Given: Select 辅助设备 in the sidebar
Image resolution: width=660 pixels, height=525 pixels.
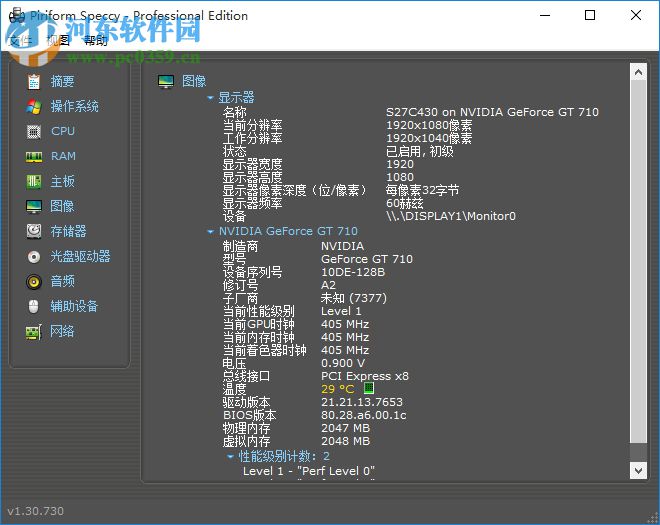Looking at the screenshot, I should click(74, 306).
